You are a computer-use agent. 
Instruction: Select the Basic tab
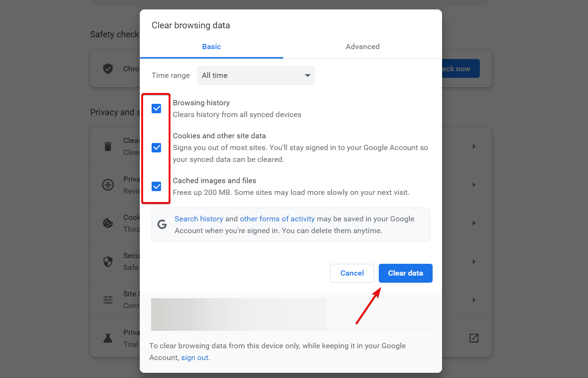coord(211,46)
